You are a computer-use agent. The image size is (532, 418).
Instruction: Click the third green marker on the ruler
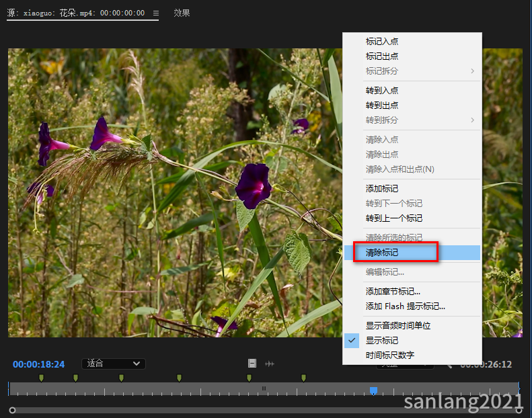(121, 378)
